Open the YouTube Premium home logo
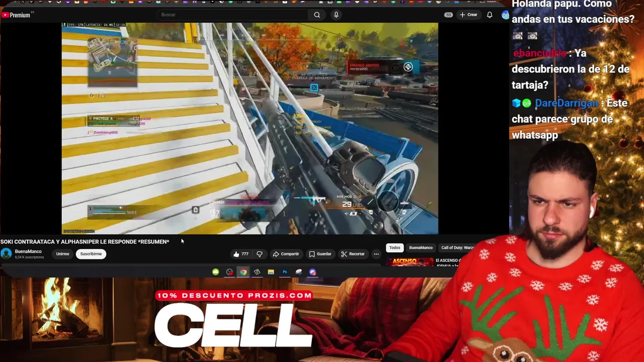Image resolution: width=644 pixels, height=362 pixels. point(16,15)
